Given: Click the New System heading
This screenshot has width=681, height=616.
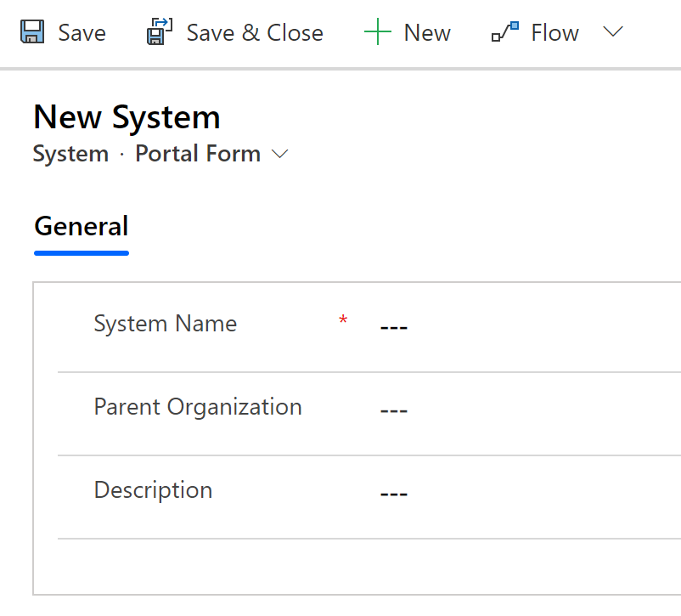Looking at the screenshot, I should tap(127, 117).
